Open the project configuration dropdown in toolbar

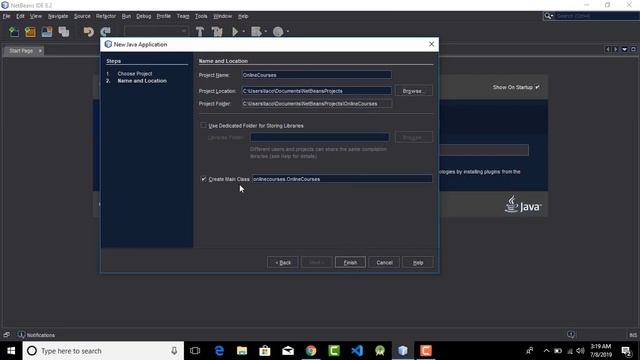pyautogui.click(x=156, y=31)
